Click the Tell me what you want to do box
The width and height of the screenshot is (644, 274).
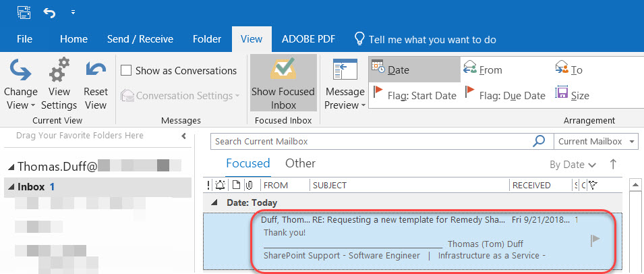pyautogui.click(x=425, y=39)
